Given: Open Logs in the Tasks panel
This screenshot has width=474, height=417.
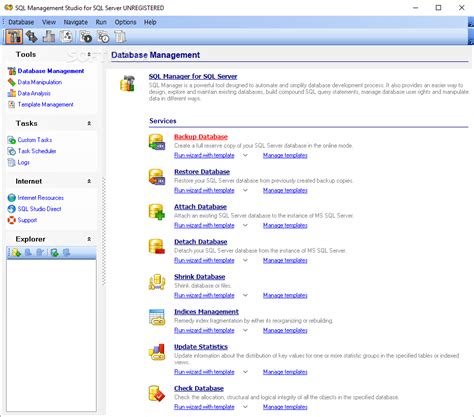Looking at the screenshot, I should tap(23, 162).
